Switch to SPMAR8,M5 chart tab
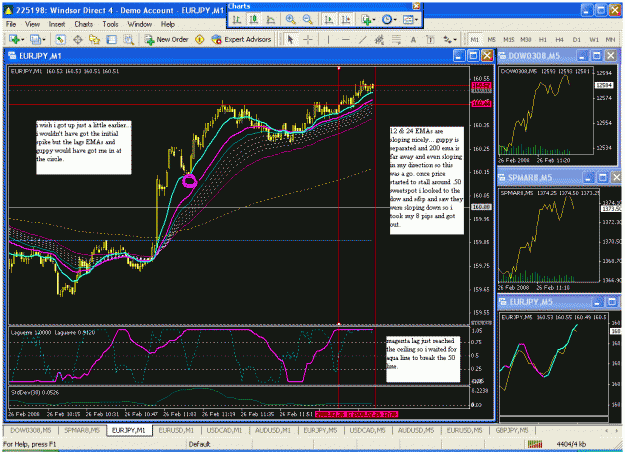Image resolution: width=625 pixels, height=452 pixels. click(82, 430)
